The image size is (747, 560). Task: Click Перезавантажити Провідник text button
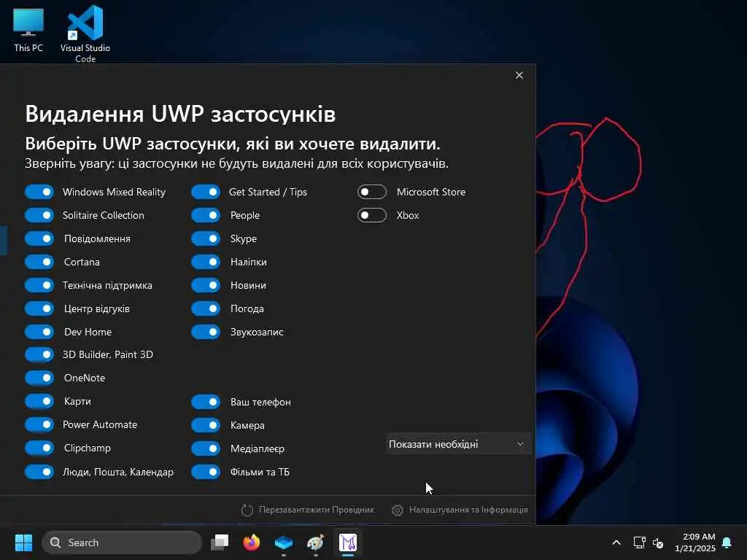pos(317,510)
